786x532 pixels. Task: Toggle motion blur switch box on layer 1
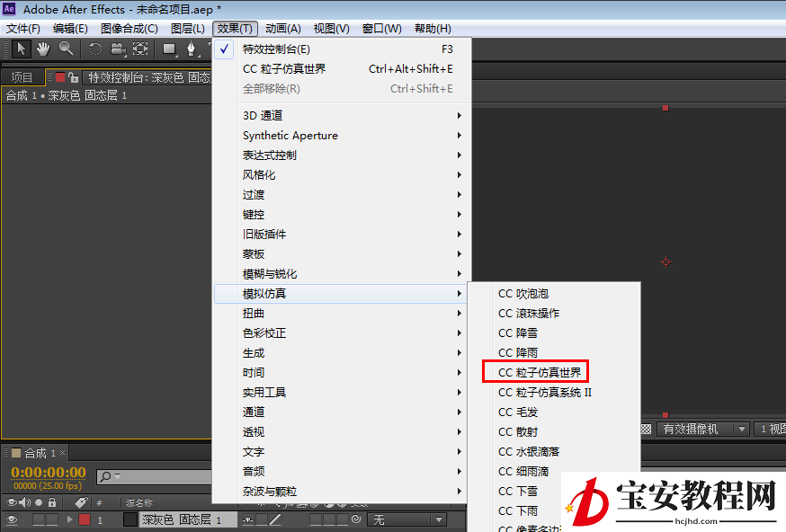point(316,520)
